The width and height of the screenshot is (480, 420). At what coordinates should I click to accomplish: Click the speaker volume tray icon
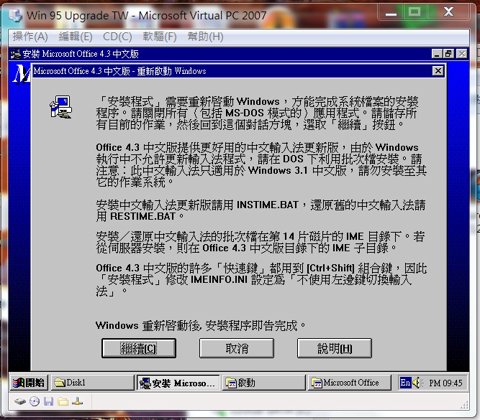point(417,383)
